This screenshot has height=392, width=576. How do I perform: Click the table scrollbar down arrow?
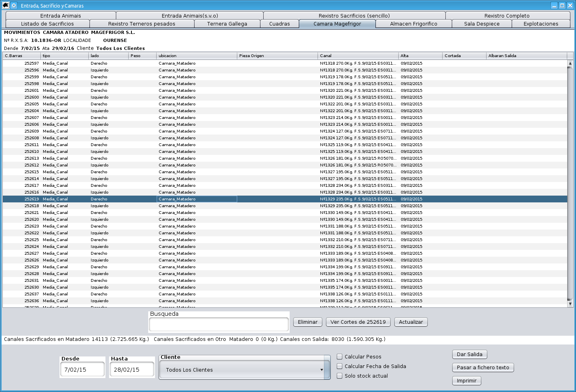pos(570,304)
